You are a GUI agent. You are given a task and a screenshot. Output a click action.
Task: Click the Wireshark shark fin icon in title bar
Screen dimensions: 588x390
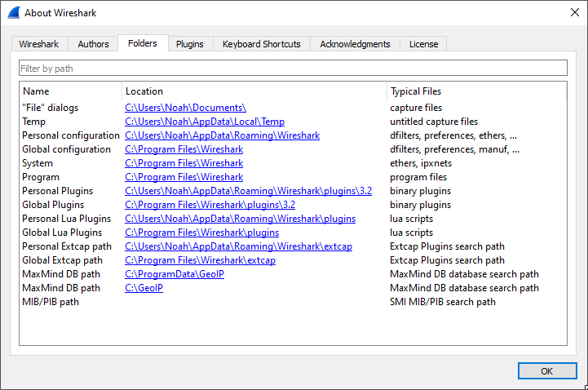[14, 13]
